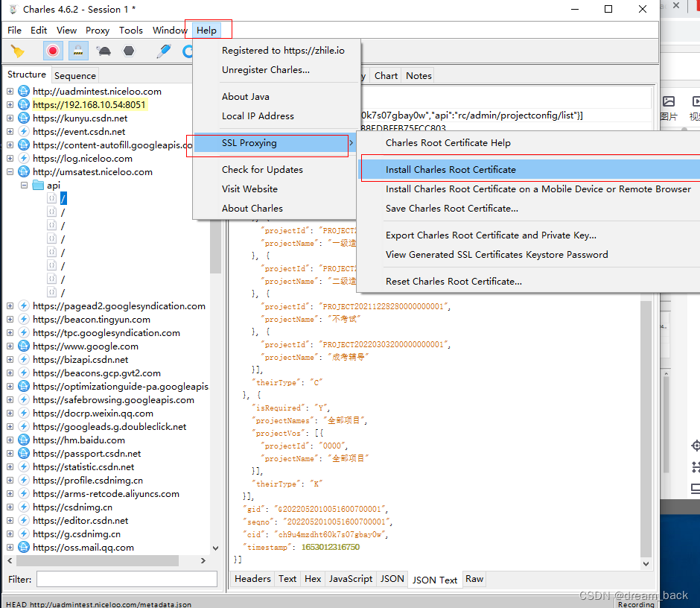Toggle the SSL proxying padlock icon
The width and height of the screenshot is (700, 608).
click(78, 51)
